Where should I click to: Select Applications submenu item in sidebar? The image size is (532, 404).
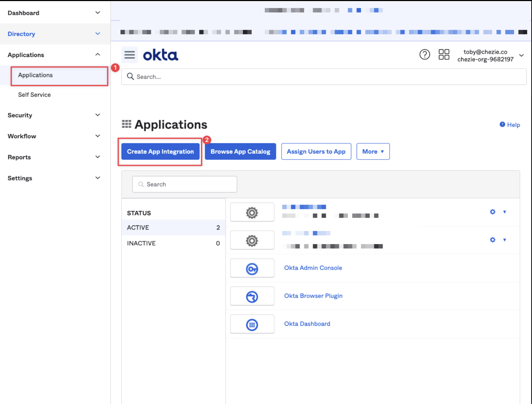pos(35,75)
